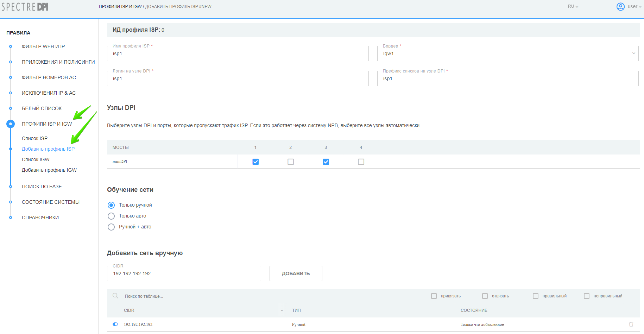Expand the user account menu

point(634,7)
